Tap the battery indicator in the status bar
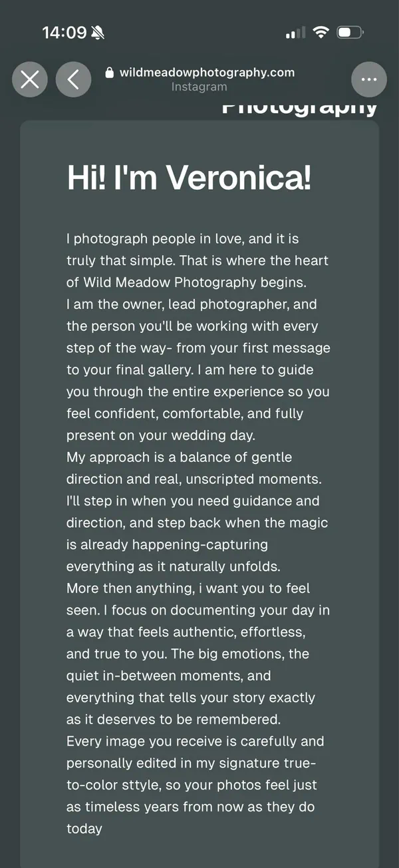This screenshot has width=399, height=868. 350,32
